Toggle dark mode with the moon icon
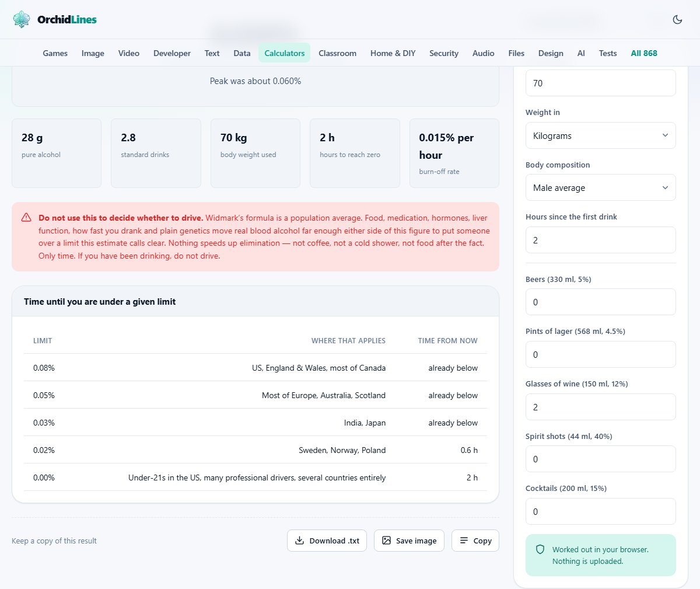The image size is (700, 589). coord(677,19)
